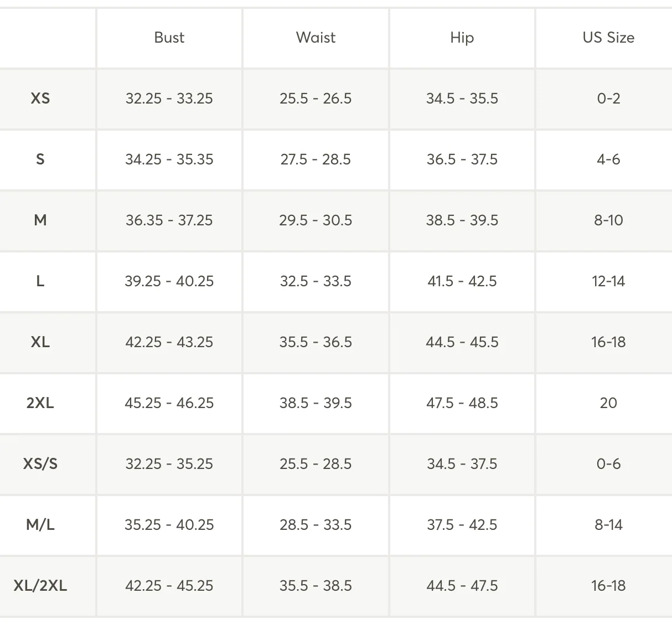Click the US size 8-14 cell
The image size is (672, 624).
pyautogui.click(x=608, y=525)
